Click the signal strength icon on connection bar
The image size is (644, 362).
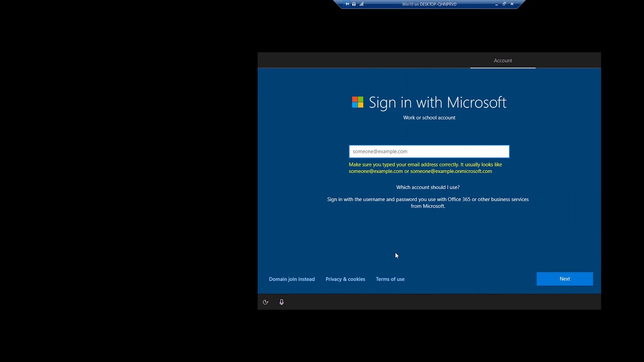(361, 4)
